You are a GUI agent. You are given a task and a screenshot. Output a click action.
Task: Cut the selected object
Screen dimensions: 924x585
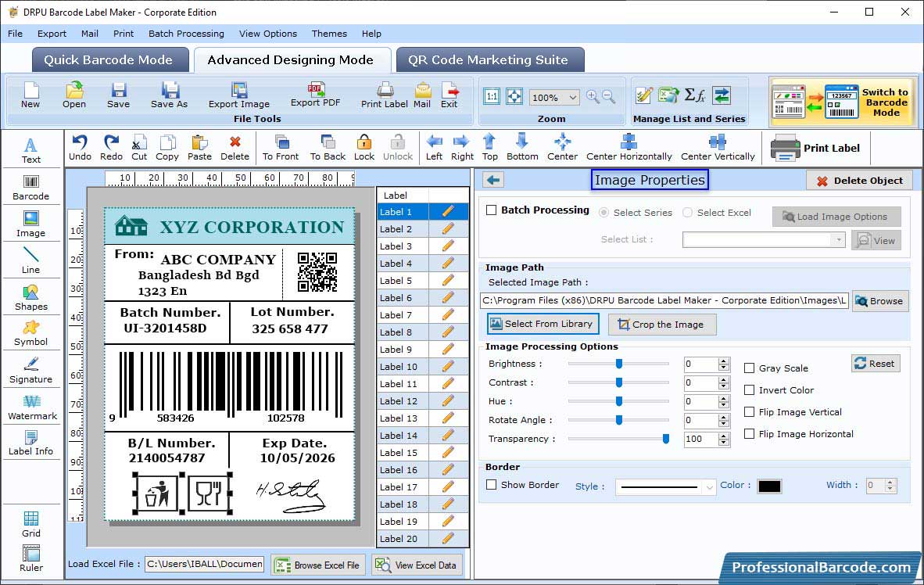[x=139, y=148]
